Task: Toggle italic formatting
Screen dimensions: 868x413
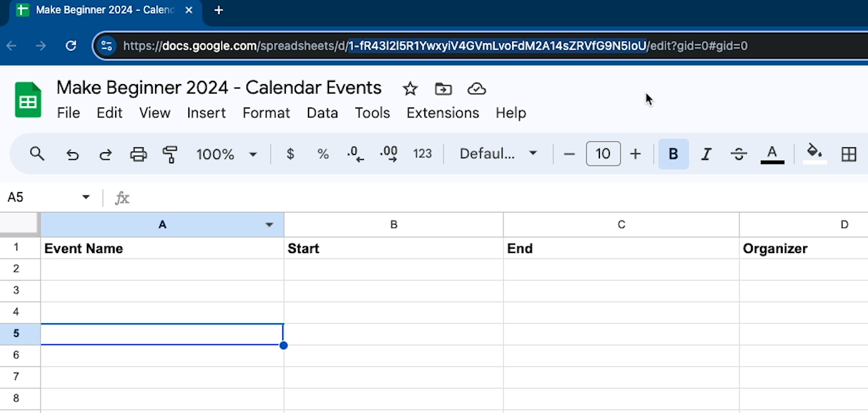Action: [x=706, y=154]
